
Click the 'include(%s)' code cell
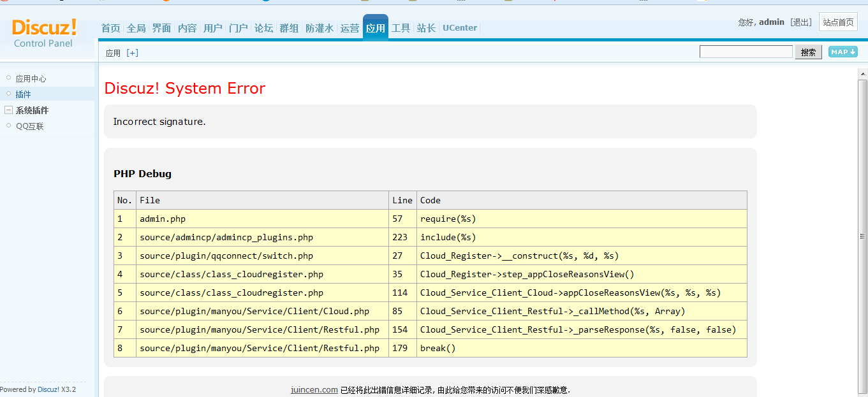pos(582,237)
